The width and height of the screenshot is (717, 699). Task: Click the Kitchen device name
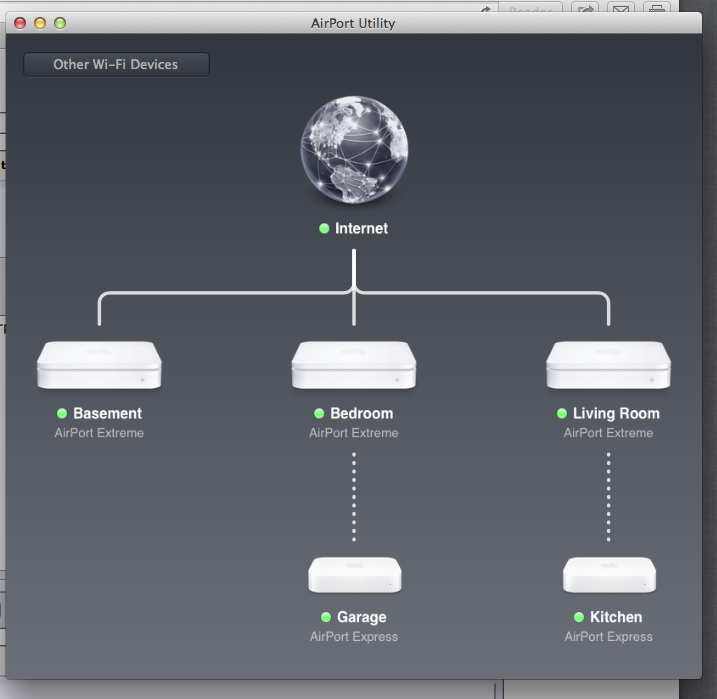[616, 617]
